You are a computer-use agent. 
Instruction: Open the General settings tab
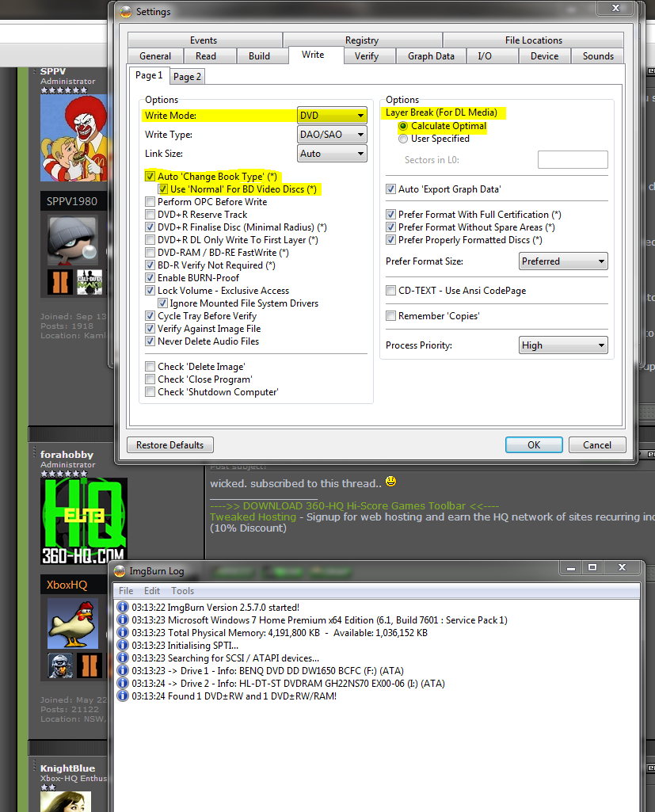tap(155, 56)
